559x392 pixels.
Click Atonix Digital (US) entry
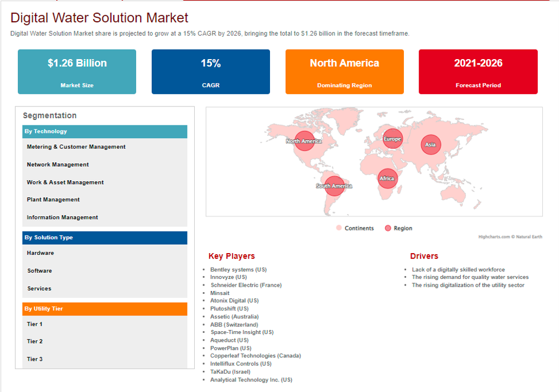(x=234, y=301)
